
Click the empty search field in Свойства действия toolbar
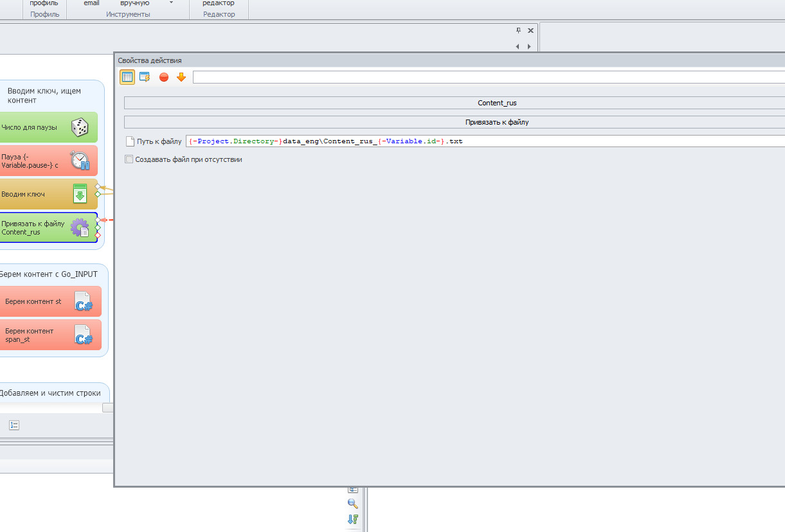[489, 77]
